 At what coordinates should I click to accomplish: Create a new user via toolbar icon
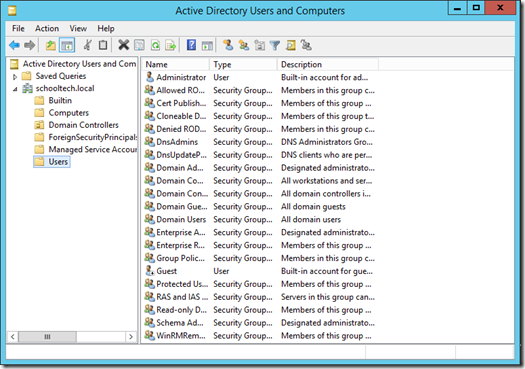coord(228,45)
